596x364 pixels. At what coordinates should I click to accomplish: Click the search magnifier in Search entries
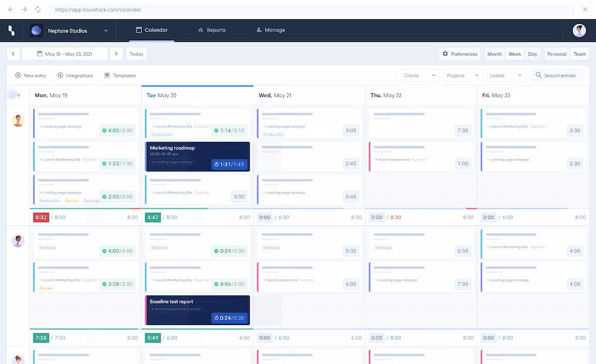[x=538, y=75]
